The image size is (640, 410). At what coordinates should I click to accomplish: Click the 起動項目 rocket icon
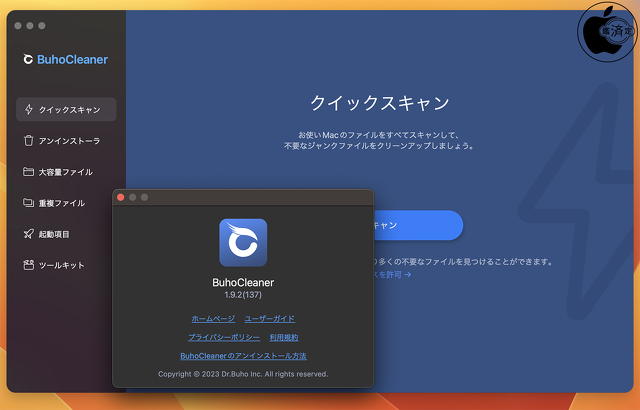pos(29,234)
